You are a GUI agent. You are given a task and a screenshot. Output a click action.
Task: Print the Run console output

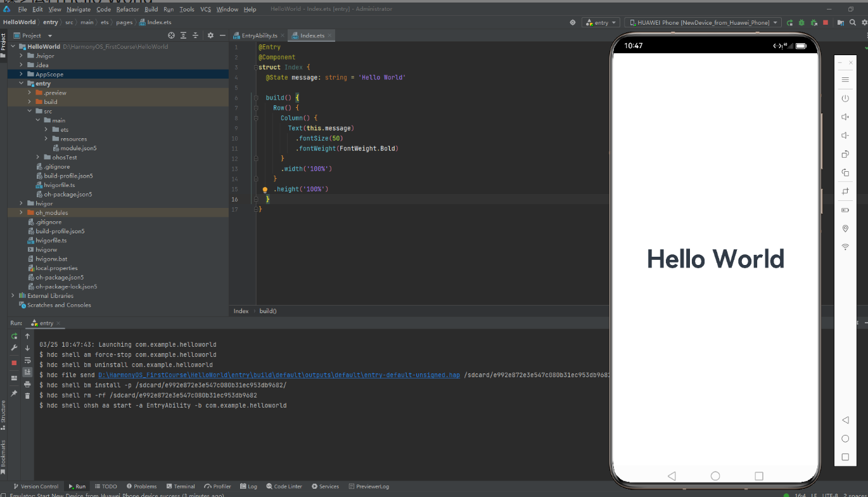pyautogui.click(x=27, y=384)
